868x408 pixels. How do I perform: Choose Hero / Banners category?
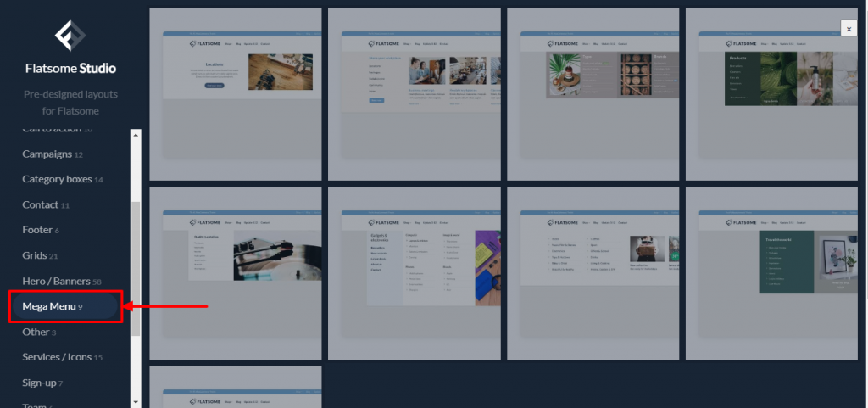[x=62, y=282]
